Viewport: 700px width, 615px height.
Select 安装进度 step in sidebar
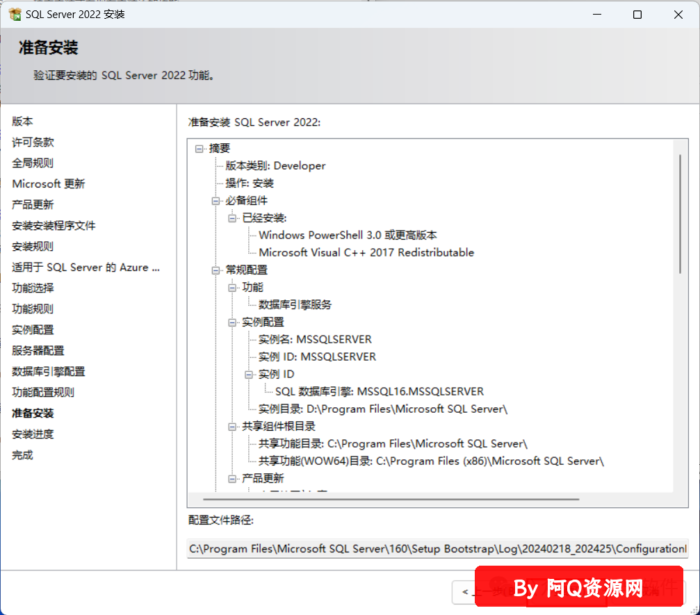(33, 434)
